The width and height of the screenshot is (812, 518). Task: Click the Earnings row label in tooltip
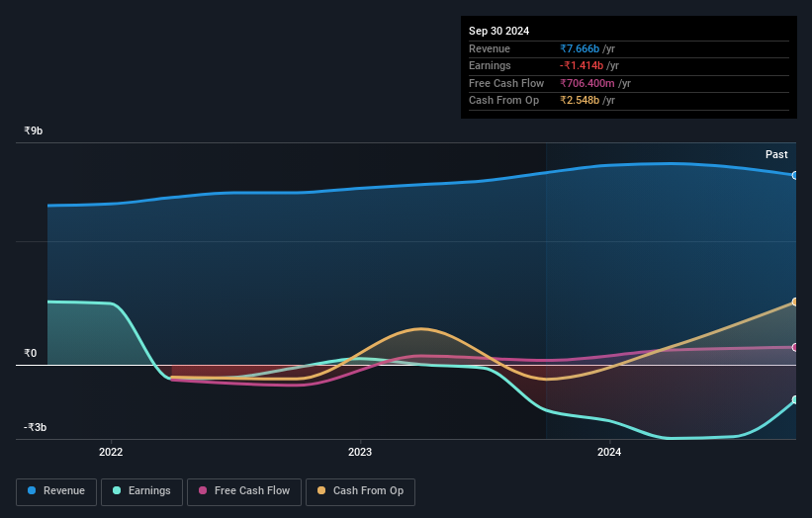[490, 65]
